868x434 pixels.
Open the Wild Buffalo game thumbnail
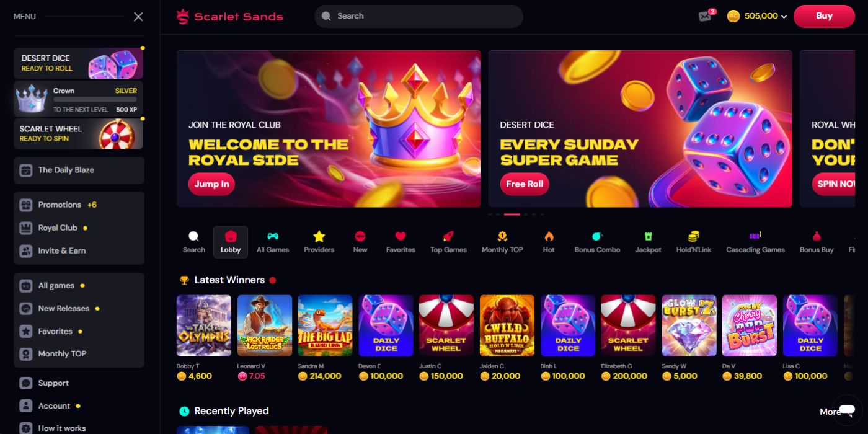[507, 325]
